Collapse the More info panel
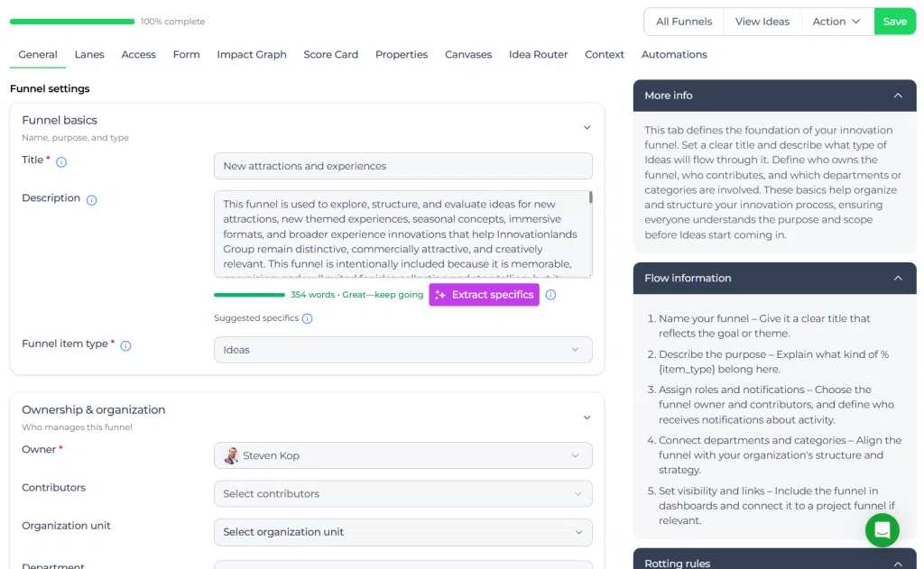 (x=898, y=96)
